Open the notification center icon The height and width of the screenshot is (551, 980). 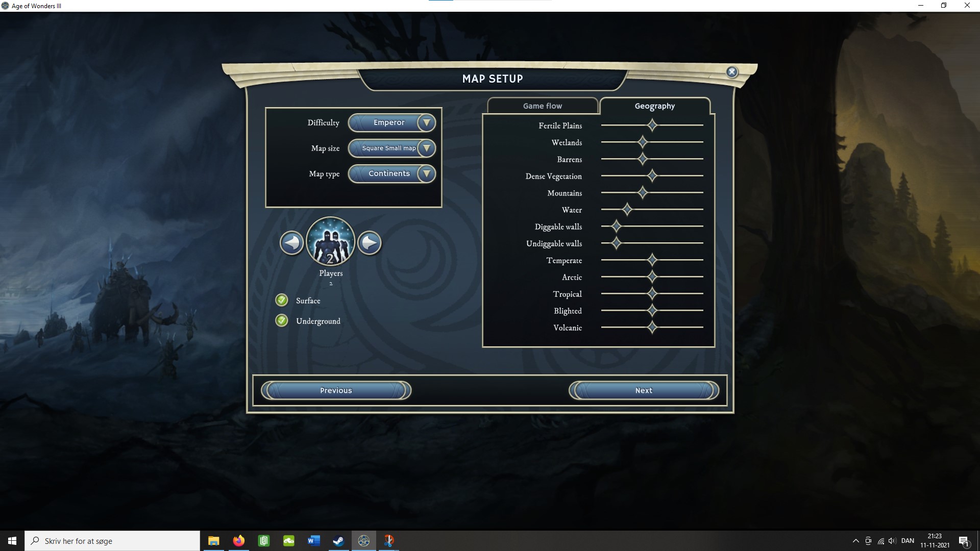[x=964, y=541]
